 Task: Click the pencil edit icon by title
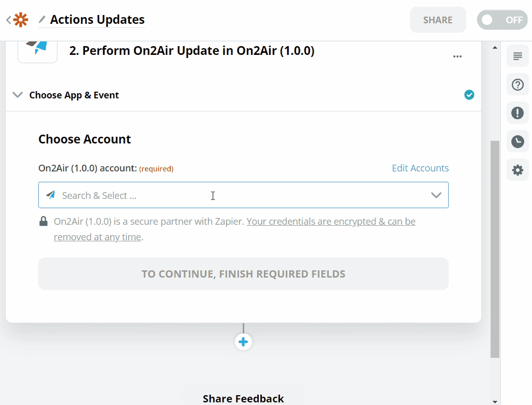tap(42, 20)
